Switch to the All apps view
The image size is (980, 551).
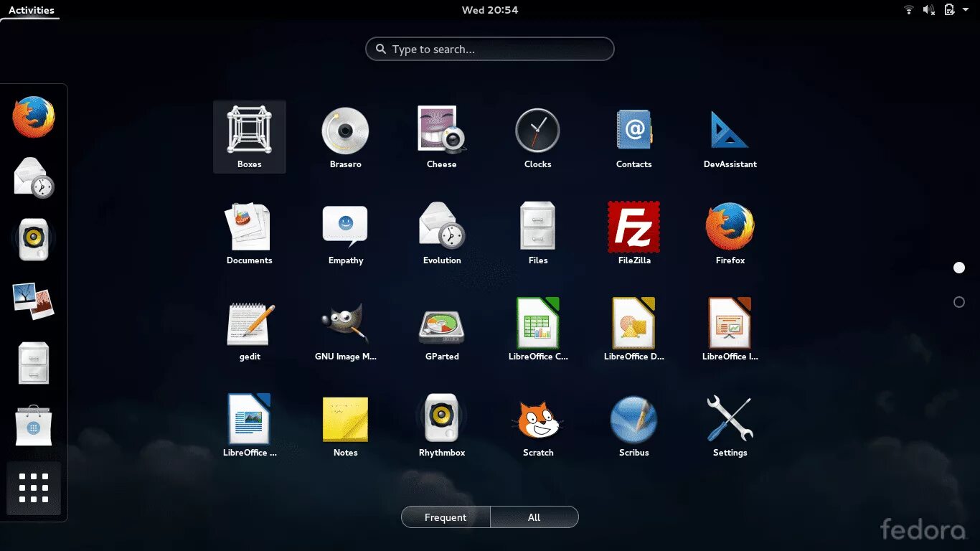click(x=534, y=517)
